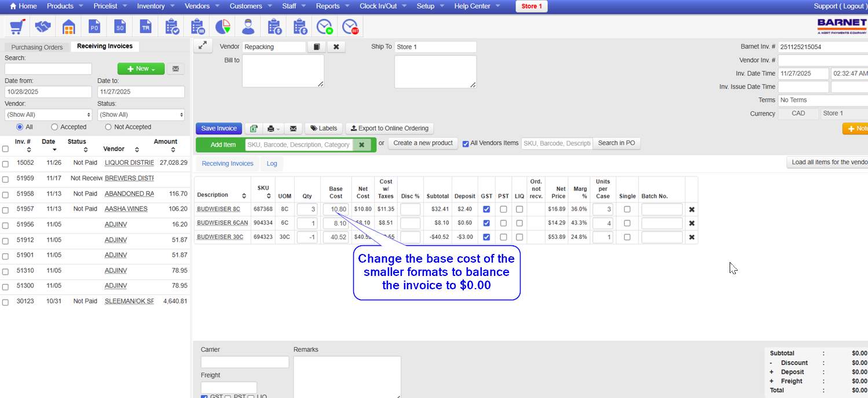Click the Clock Out icon

(350, 27)
